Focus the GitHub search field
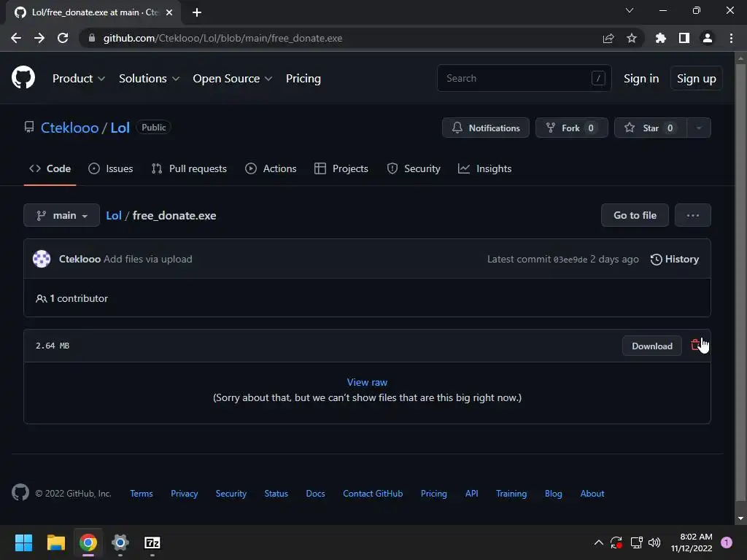The image size is (747, 560). point(524,78)
